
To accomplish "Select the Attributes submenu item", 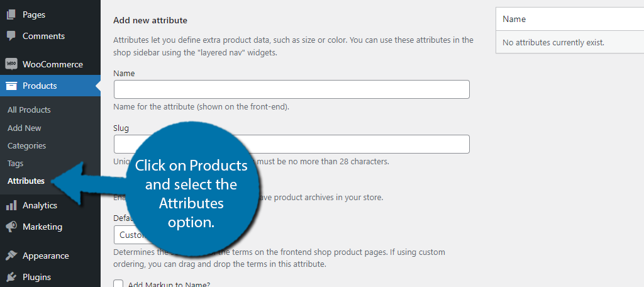I will (26, 181).
